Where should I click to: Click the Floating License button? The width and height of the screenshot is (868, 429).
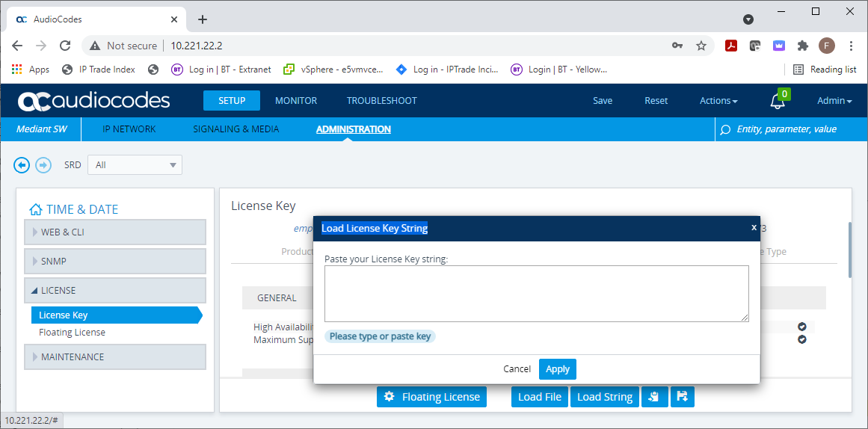(432, 396)
